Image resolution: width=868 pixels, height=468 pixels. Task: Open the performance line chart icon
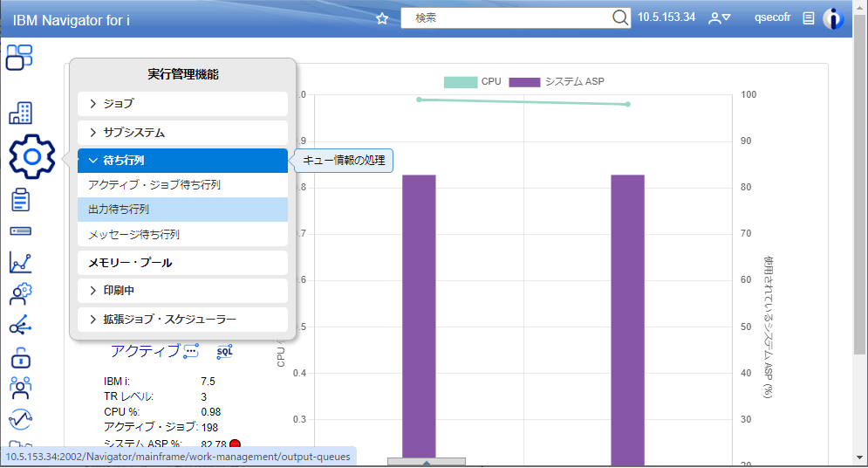pyautogui.click(x=20, y=263)
